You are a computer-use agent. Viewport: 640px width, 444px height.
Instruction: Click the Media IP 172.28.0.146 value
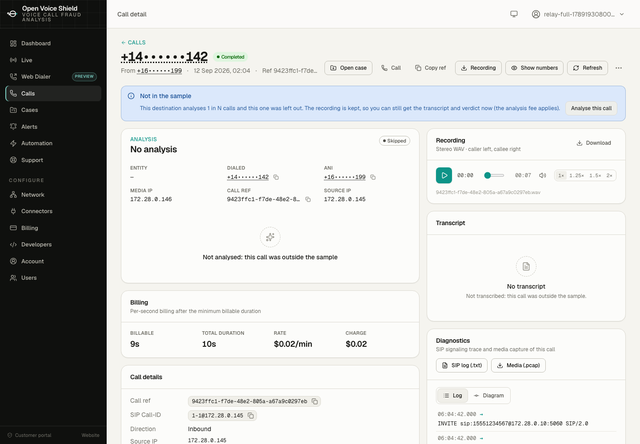[151, 200]
